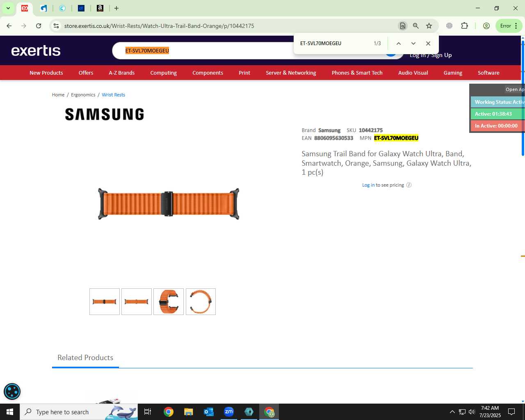The image size is (525, 420).
Task: Open Computing menu
Action: click(x=164, y=73)
